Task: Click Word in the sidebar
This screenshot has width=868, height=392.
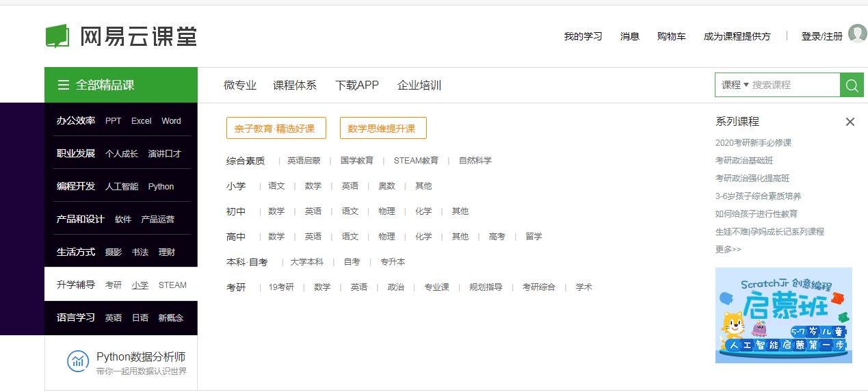Action: coord(171,121)
